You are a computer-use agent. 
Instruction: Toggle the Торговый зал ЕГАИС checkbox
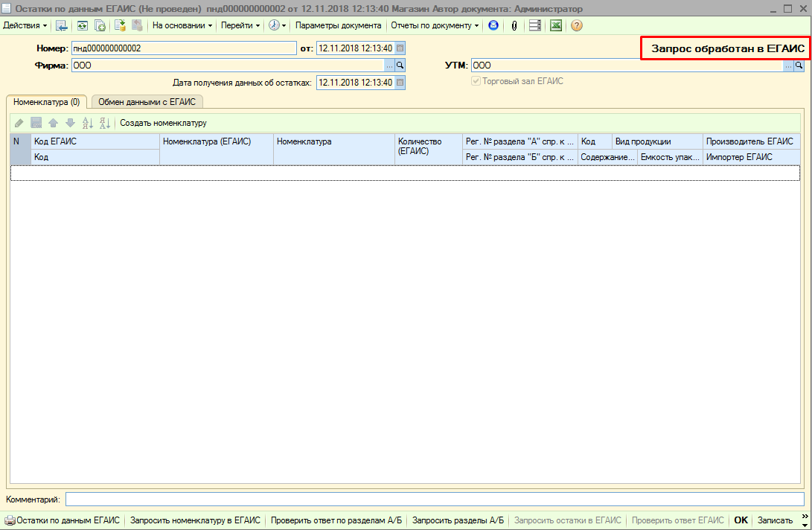(476, 81)
